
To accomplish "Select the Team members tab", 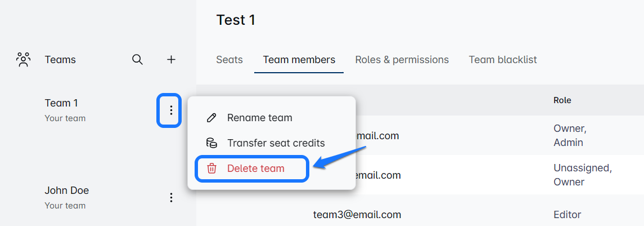I will click(x=299, y=60).
